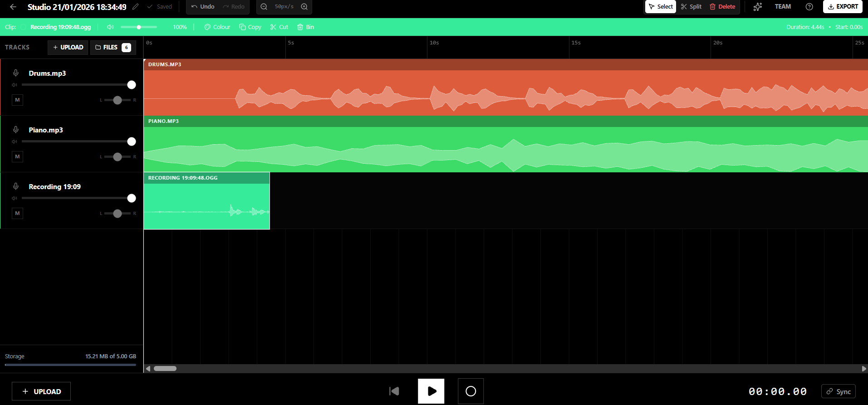
Task: Click the Upload button in the tracks header
Action: 68,47
